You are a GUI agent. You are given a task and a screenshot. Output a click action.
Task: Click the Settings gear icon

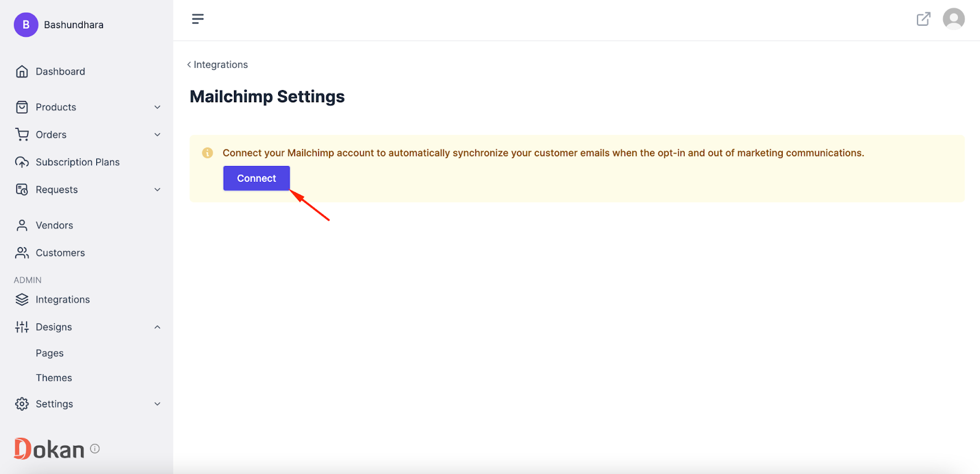click(x=22, y=404)
